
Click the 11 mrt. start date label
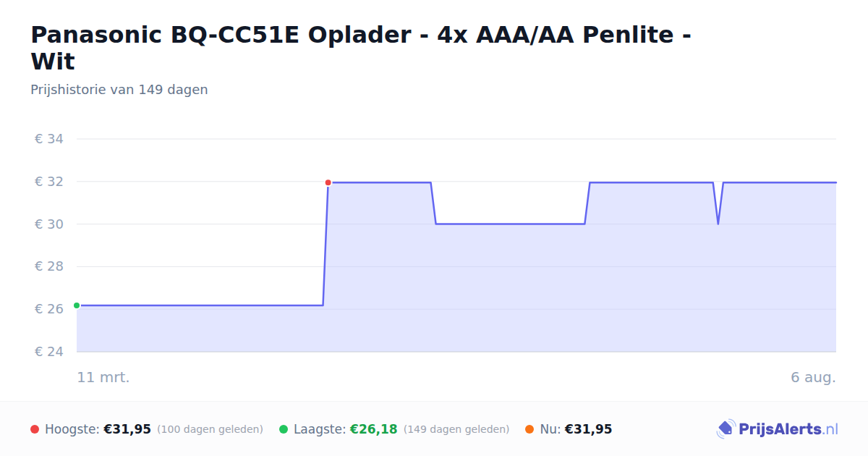[103, 377]
